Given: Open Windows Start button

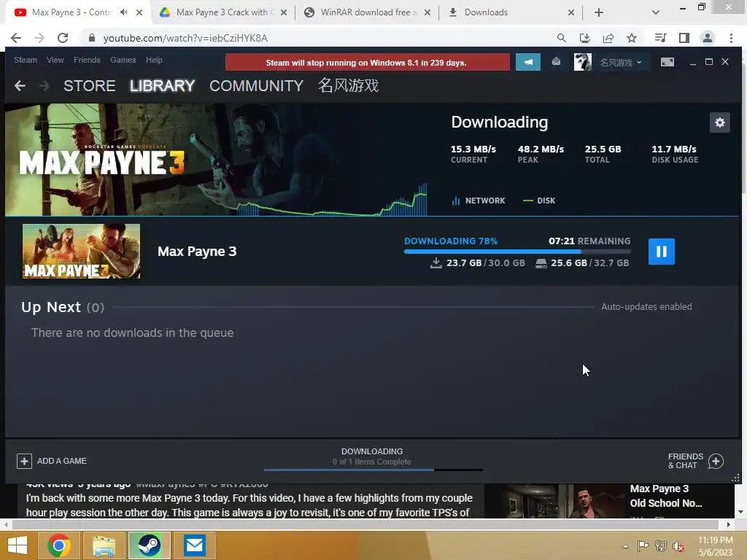Looking at the screenshot, I should coord(18,545).
